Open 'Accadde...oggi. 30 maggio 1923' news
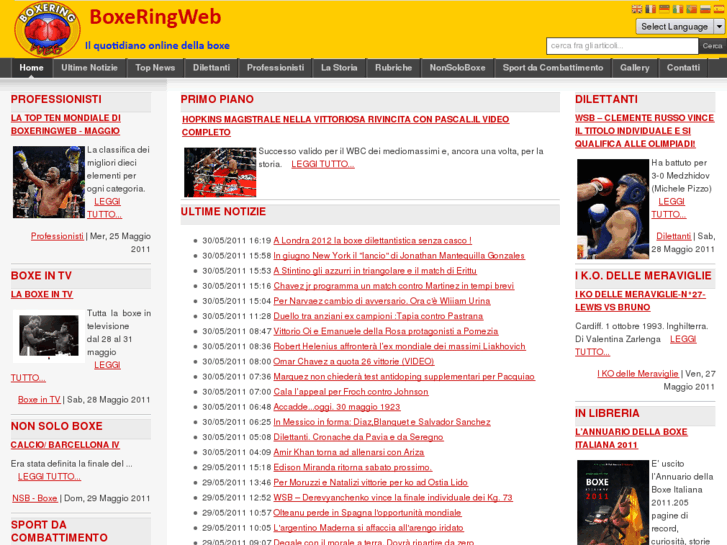Screen dimensions: 727x545 337,407
